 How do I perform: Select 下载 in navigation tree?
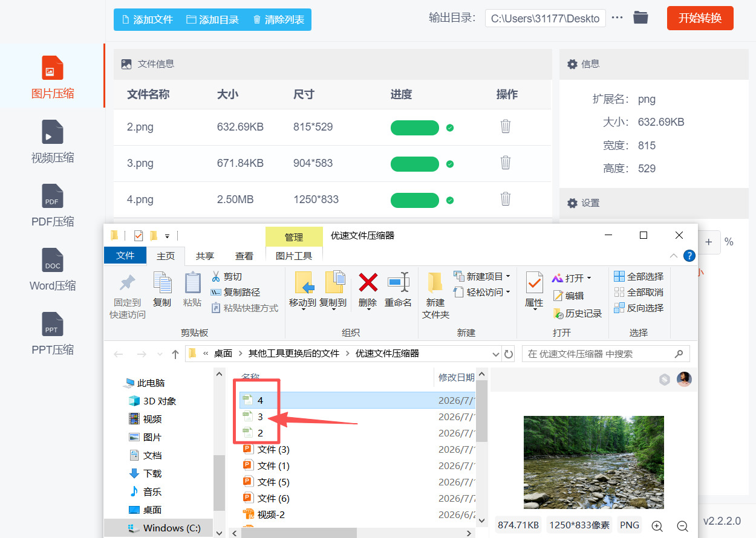point(145,473)
